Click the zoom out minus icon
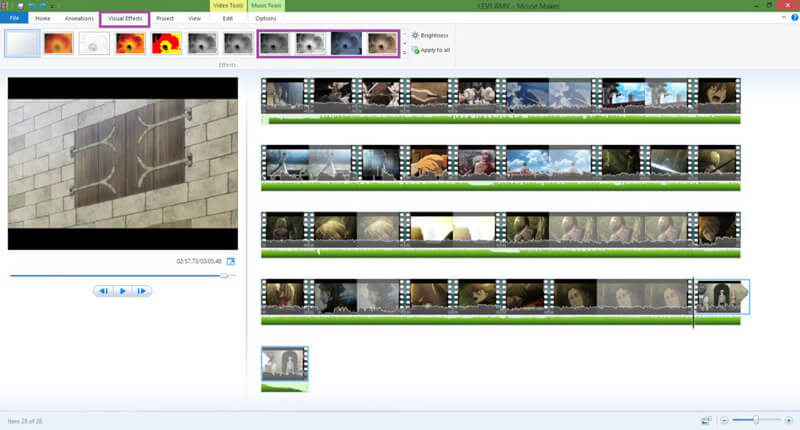Image resolution: width=800 pixels, height=430 pixels. [724, 420]
